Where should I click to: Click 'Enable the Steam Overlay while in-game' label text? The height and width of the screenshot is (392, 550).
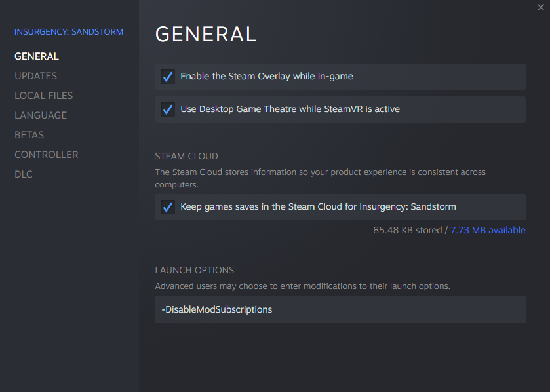click(267, 77)
